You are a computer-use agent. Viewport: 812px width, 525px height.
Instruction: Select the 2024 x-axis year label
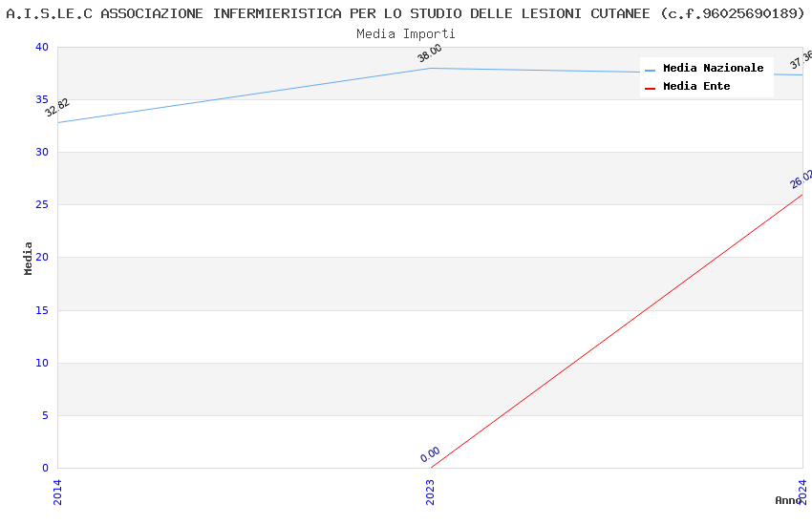tap(802, 490)
